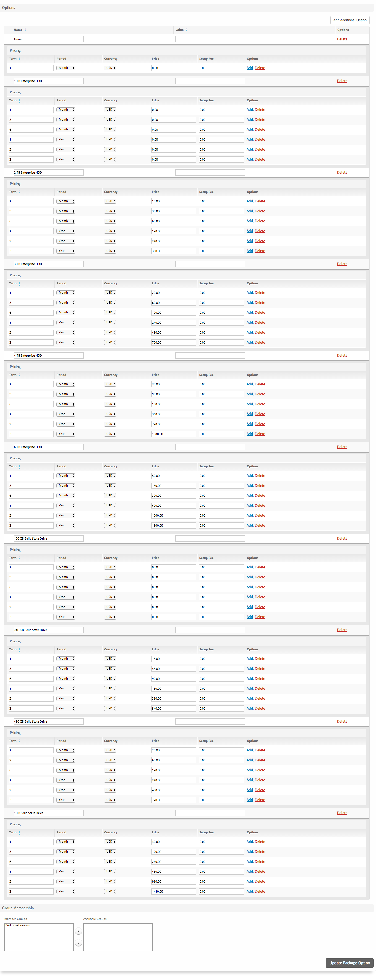Open Term help icon under 6 TB Enterprise HDD
The image size is (379, 980).
point(19,466)
